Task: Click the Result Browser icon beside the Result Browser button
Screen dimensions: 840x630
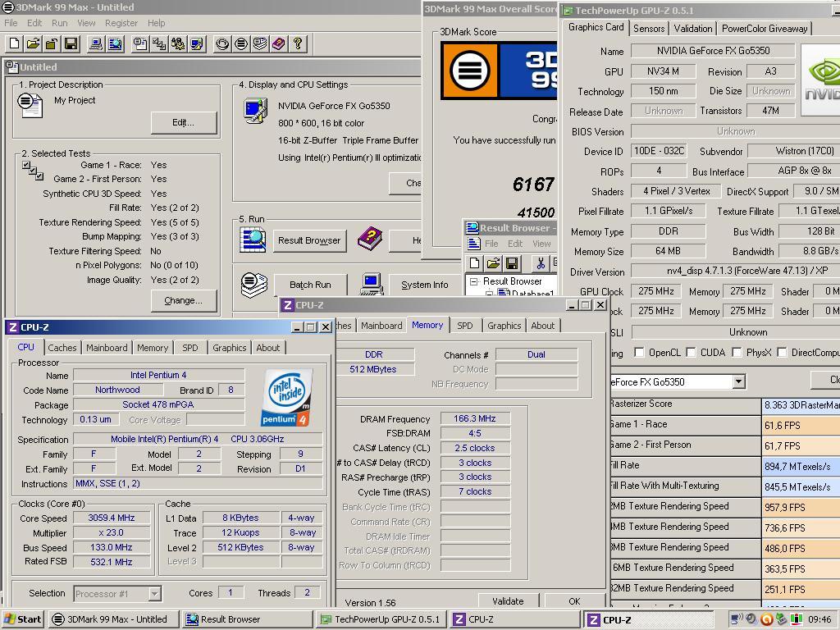Action: [x=253, y=240]
